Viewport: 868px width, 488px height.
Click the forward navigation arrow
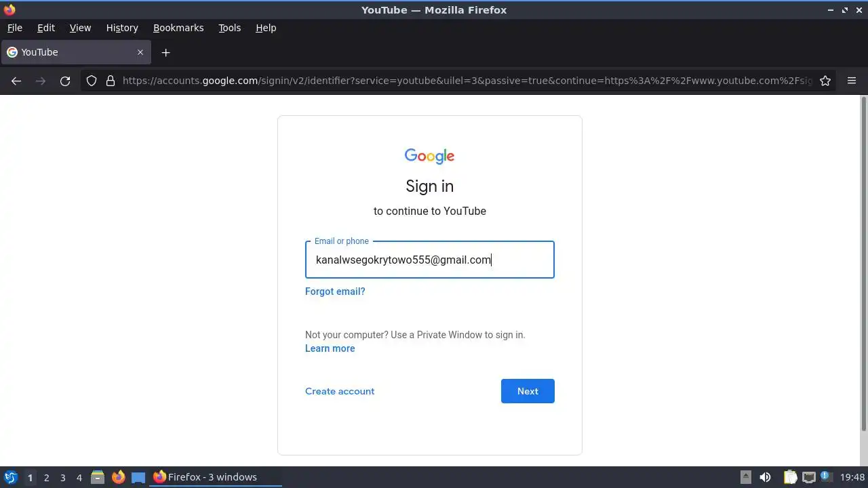(41, 81)
